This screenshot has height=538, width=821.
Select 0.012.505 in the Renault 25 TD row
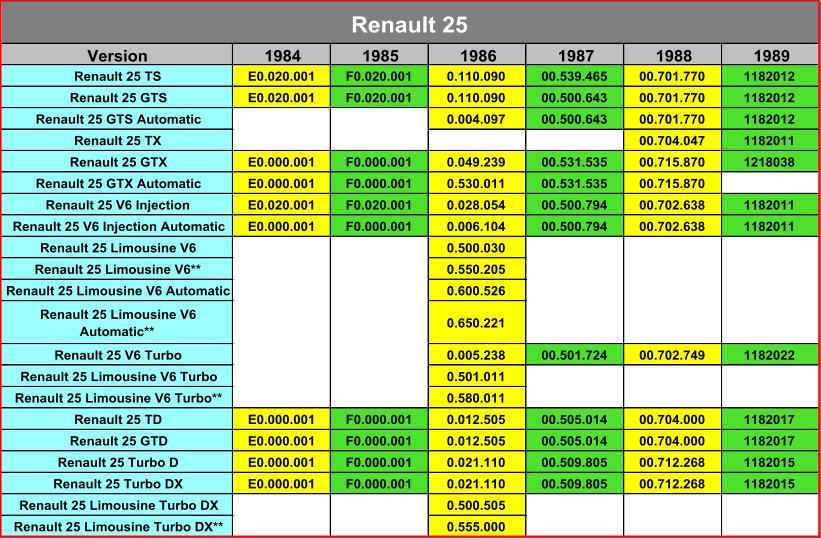pos(476,419)
